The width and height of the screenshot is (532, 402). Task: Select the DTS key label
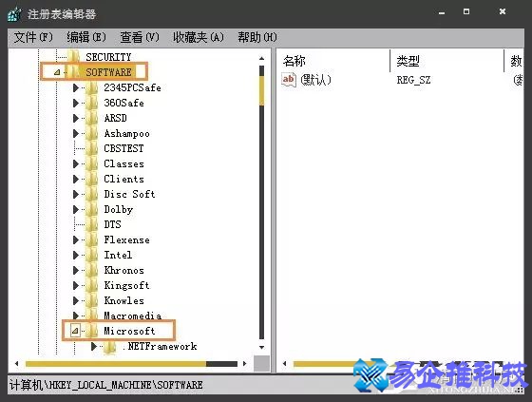tap(112, 224)
